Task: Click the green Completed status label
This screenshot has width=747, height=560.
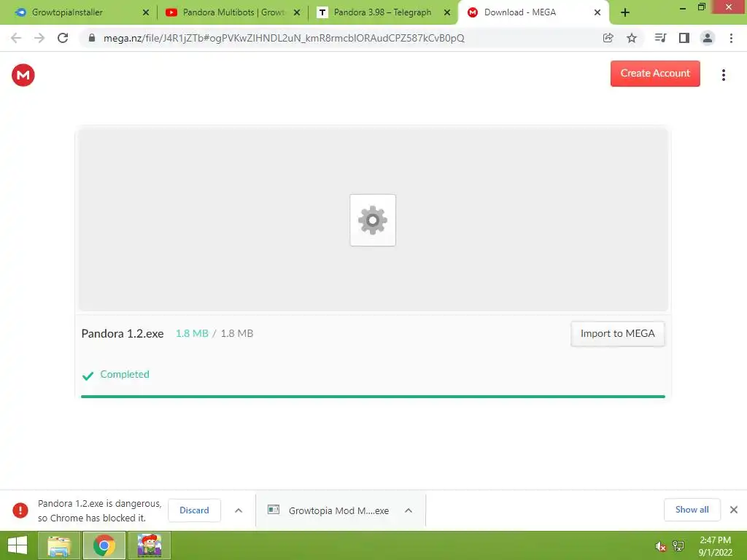Action: [125, 374]
